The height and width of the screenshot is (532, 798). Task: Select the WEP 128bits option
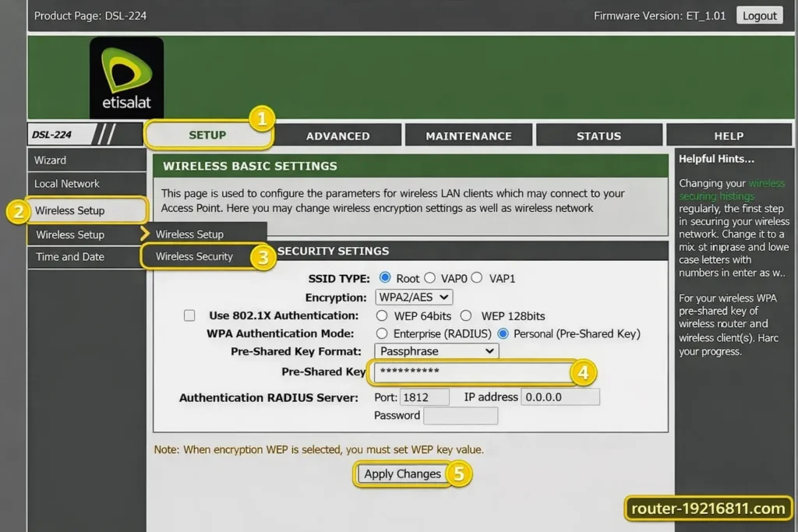[466, 315]
